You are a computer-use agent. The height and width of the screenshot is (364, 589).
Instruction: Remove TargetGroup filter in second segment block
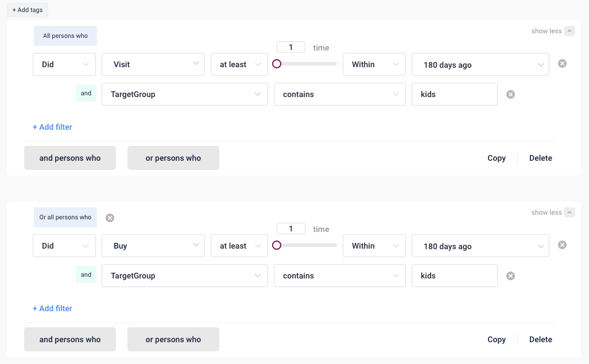pos(510,276)
